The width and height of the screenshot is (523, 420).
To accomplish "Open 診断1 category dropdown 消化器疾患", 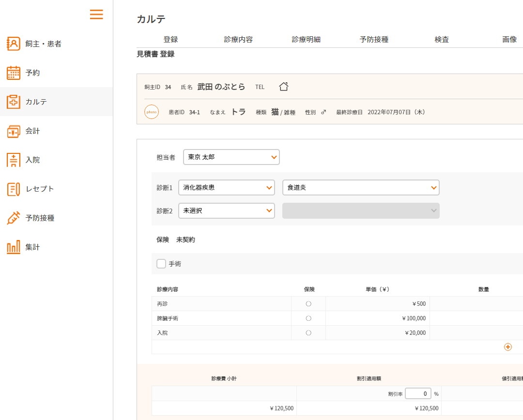I will pos(227,188).
